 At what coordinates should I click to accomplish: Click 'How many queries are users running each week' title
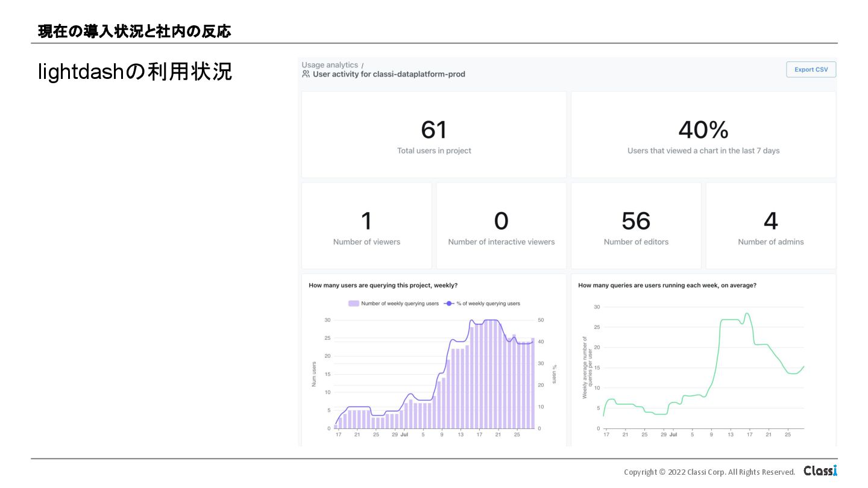(667, 286)
